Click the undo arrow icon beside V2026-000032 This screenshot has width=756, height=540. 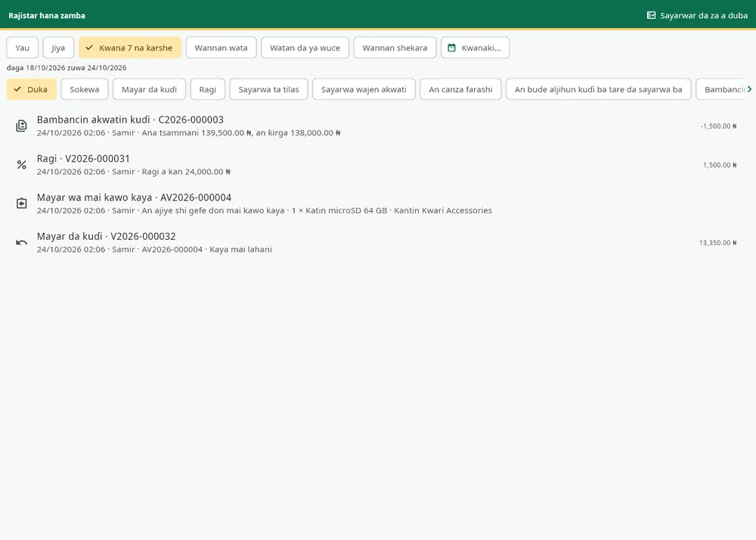(21, 243)
